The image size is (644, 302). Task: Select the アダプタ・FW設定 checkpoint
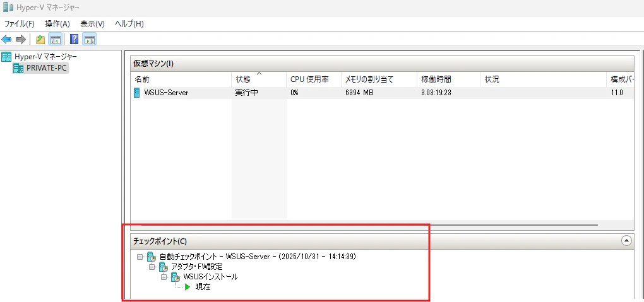(197, 267)
